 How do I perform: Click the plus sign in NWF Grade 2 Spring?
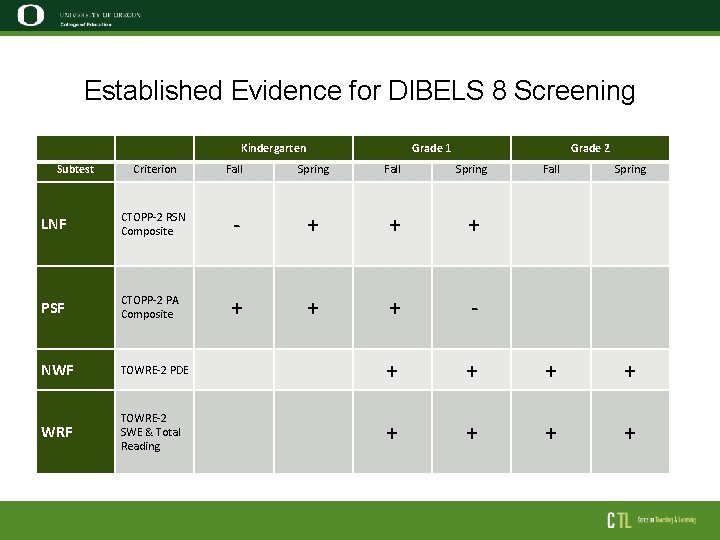pos(630,371)
